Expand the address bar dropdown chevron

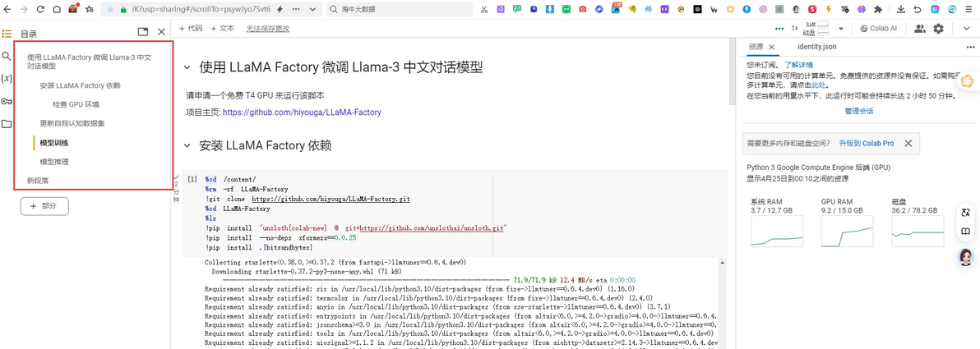pyautogui.click(x=313, y=9)
